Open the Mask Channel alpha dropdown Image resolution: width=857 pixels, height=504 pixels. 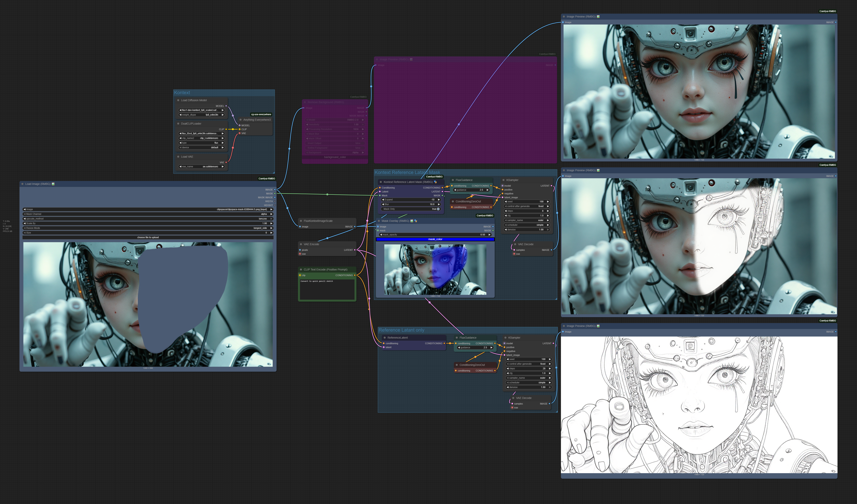coord(148,214)
